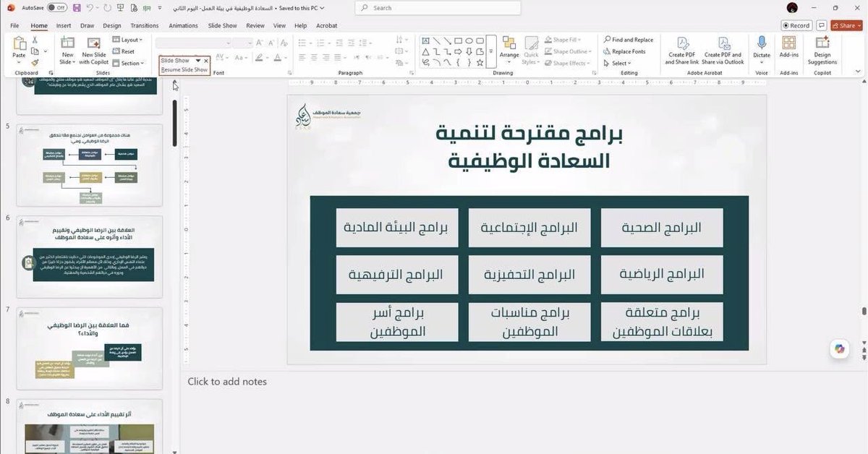Click the Share button

point(846,25)
